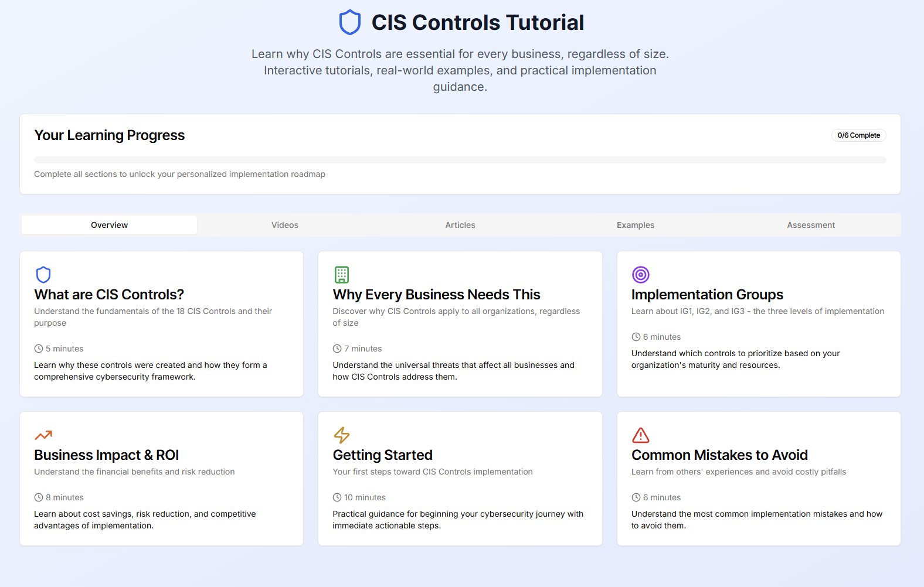The width and height of the screenshot is (924, 587).
Task: Go to the Examples tab
Action: tap(636, 225)
